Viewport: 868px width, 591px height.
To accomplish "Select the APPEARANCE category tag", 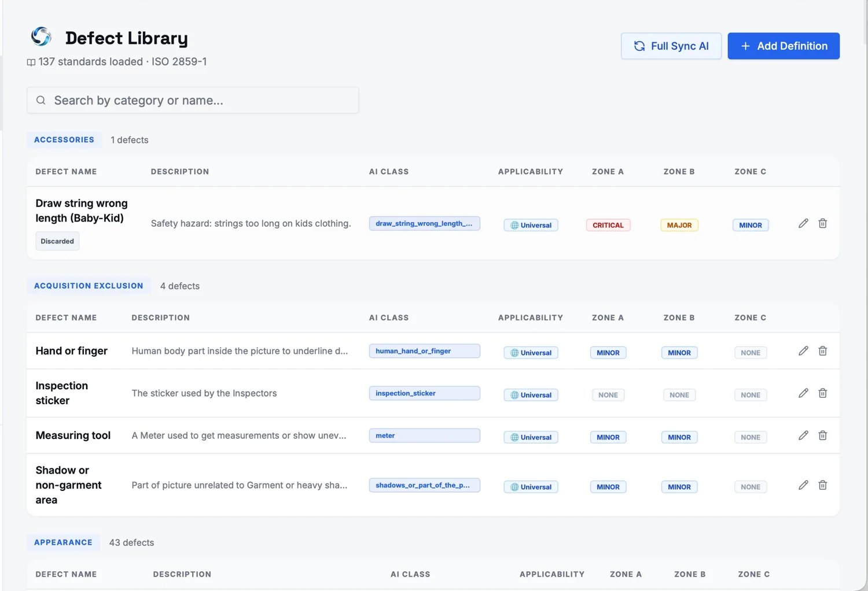I will (63, 542).
